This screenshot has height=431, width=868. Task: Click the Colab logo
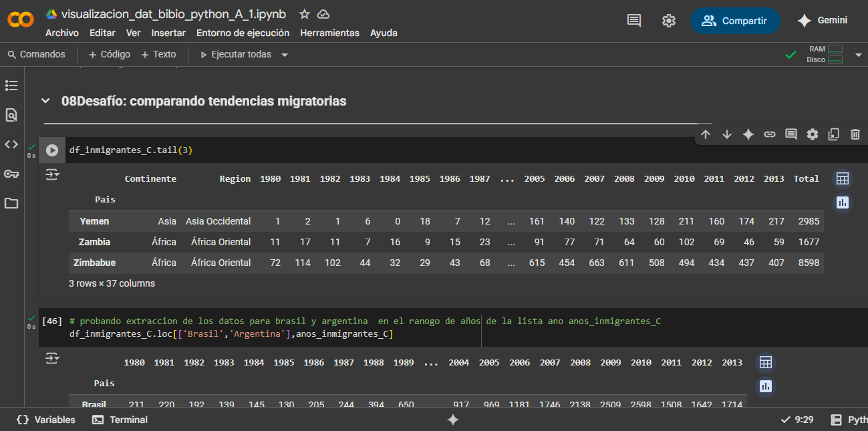(21, 20)
